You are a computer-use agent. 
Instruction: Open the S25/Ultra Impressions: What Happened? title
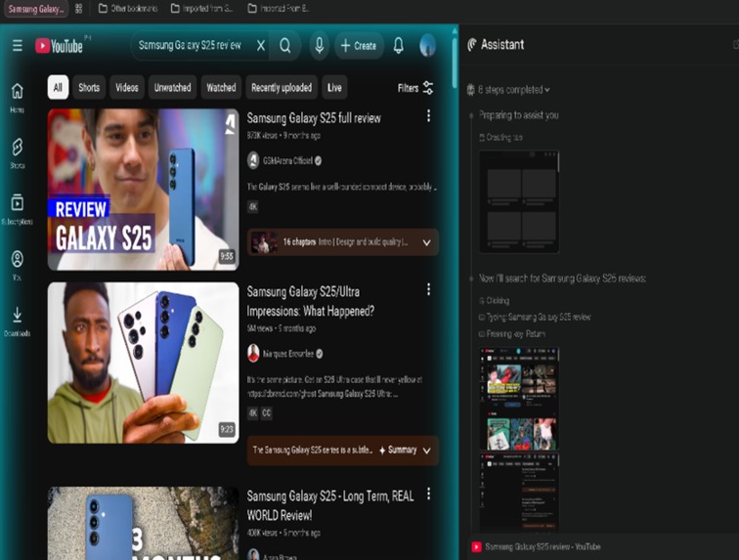click(311, 302)
